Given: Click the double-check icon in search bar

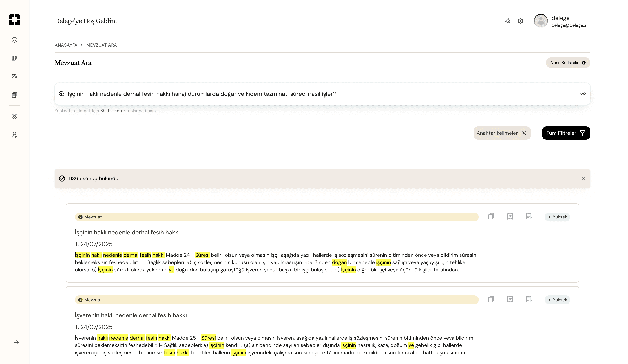Looking at the screenshot, I should pyautogui.click(x=583, y=94).
